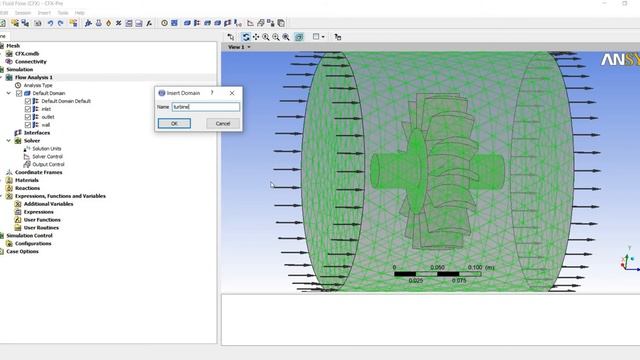Click Cancel in Insert Domain dialog

pyautogui.click(x=223, y=123)
